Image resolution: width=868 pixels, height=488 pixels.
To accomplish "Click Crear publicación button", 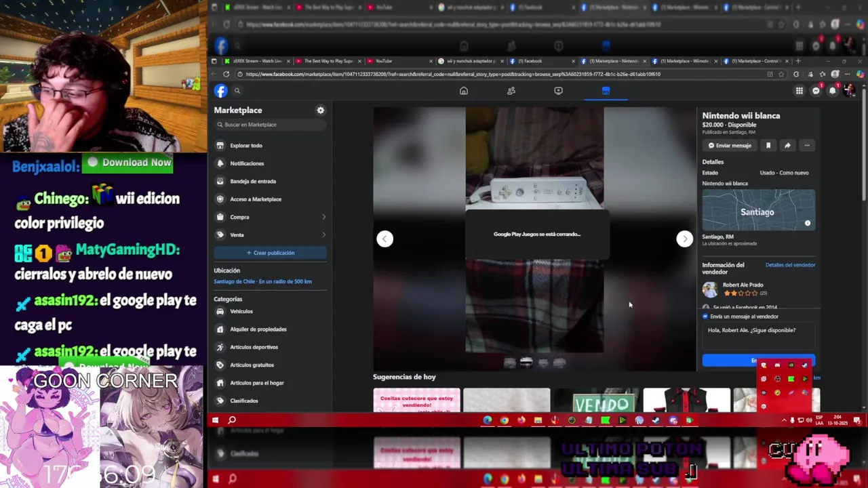I will (x=270, y=253).
